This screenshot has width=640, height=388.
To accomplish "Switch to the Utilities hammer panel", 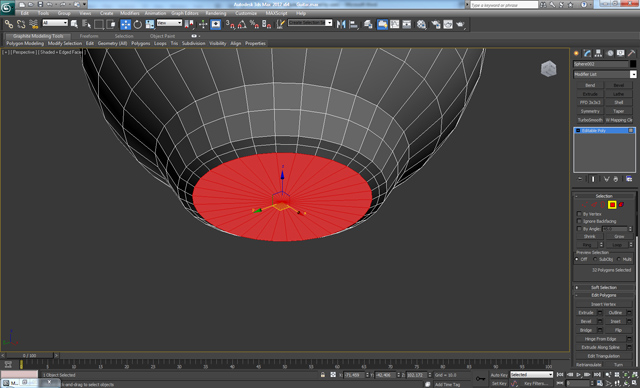I will [631, 53].
